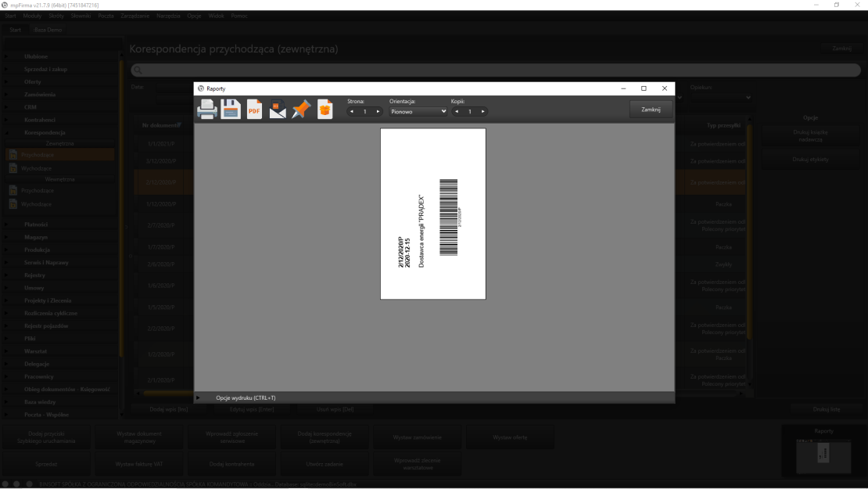Click Wystaw fakturę VAT quick button

(x=139, y=464)
